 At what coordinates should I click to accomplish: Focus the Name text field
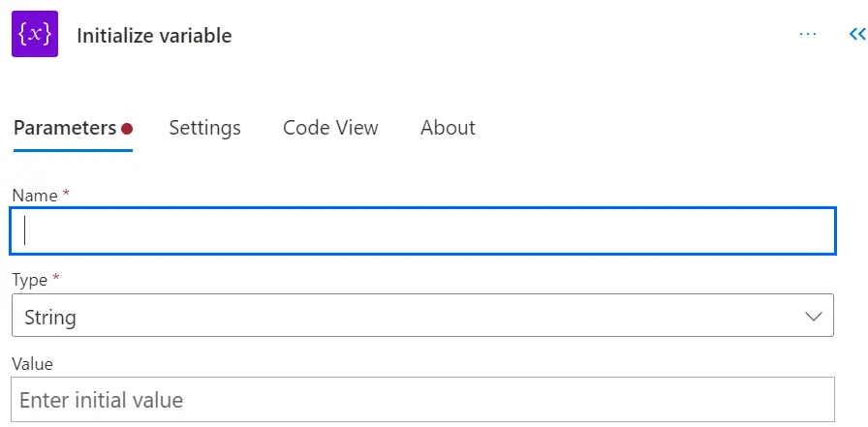[422, 231]
